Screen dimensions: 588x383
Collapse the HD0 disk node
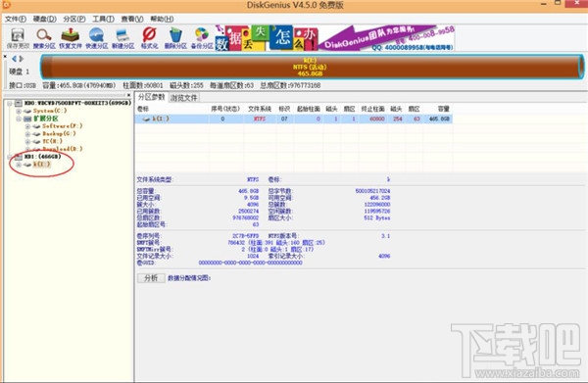pos(10,103)
